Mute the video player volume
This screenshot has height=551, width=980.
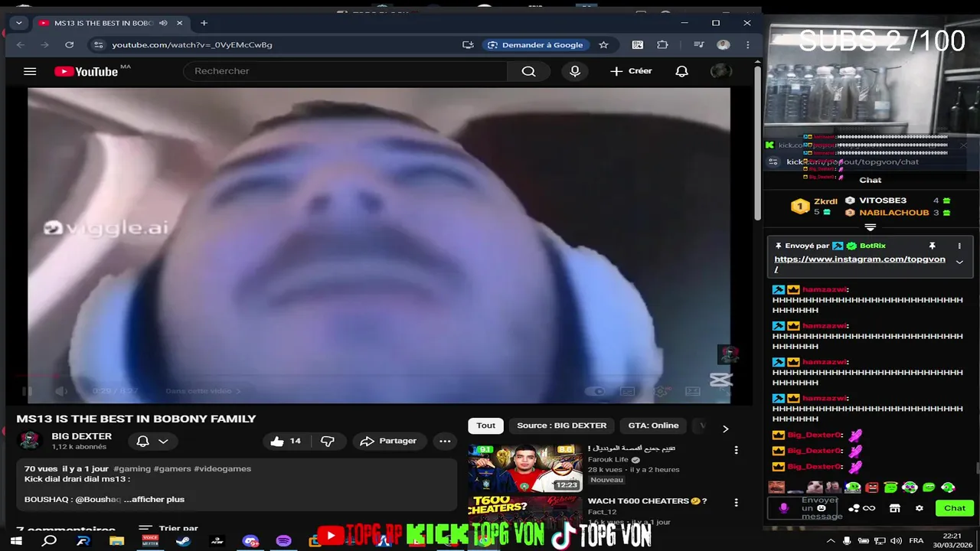pos(61,391)
